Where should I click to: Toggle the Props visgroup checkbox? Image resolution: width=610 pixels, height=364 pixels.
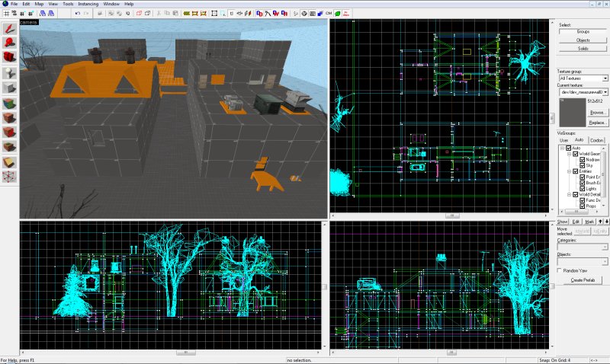[x=582, y=206]
